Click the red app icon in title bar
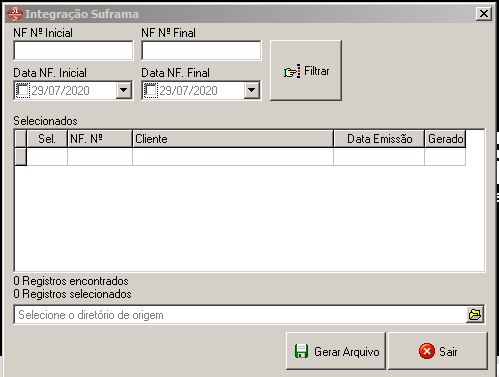The height and width of the screenshot is (377, 499). pyautogui.click(x=15, y=14)
